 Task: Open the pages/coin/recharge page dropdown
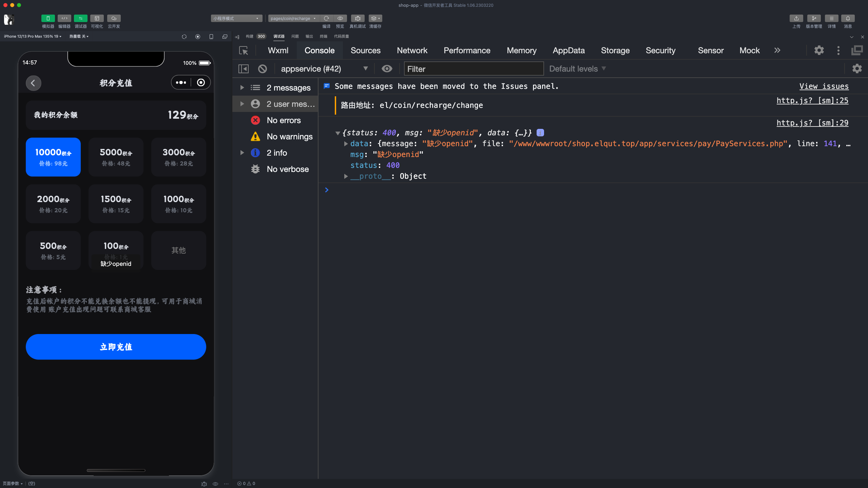point(293,18)
